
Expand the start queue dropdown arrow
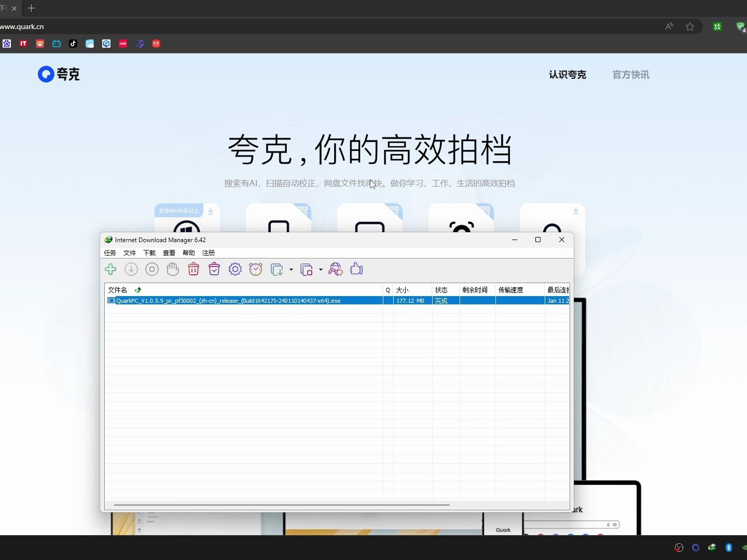(291, 270)
